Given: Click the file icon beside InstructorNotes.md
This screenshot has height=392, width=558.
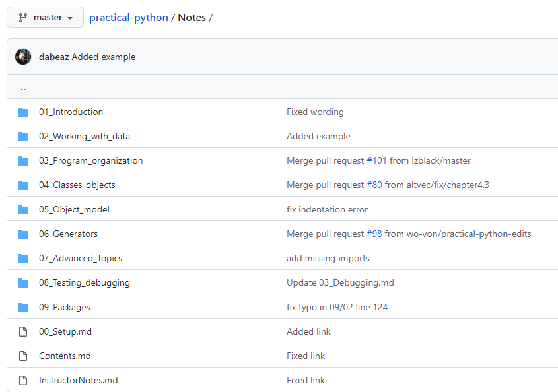Looking at the screenshot, I should tap(23, 381).
